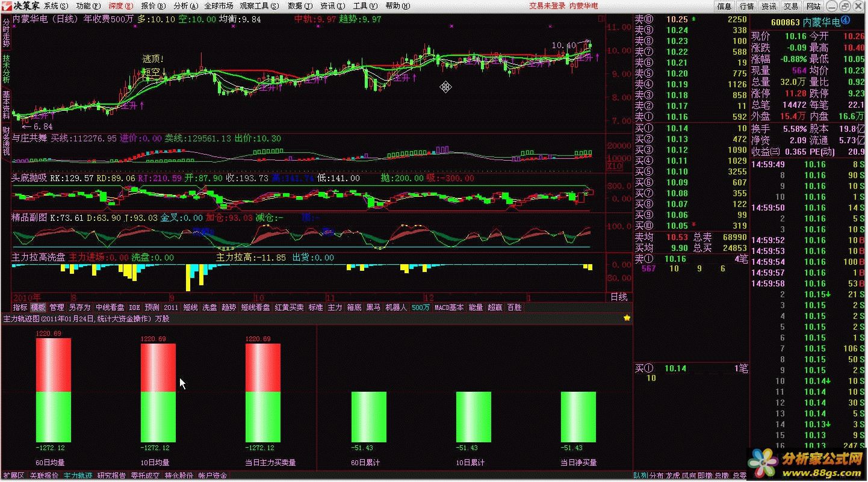Select the 关联报价 bottom tab
The height and width of the screenshot is (482, 868).
44,476
